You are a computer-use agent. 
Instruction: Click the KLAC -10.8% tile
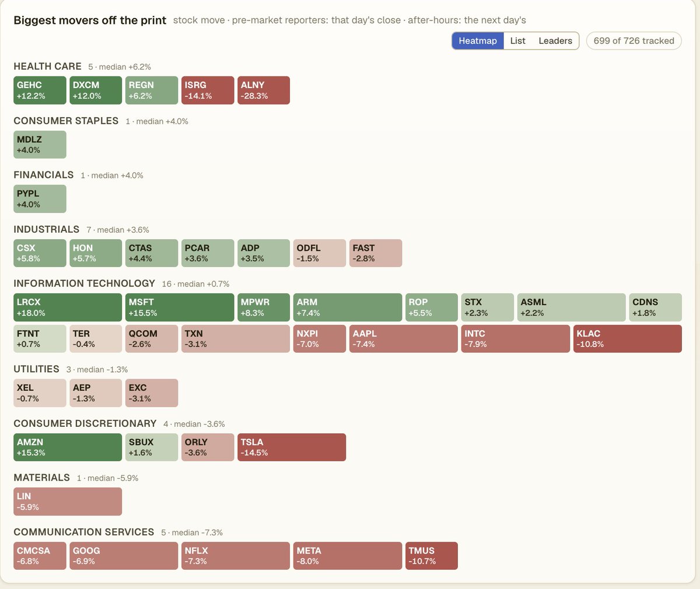tap(628, 339)
